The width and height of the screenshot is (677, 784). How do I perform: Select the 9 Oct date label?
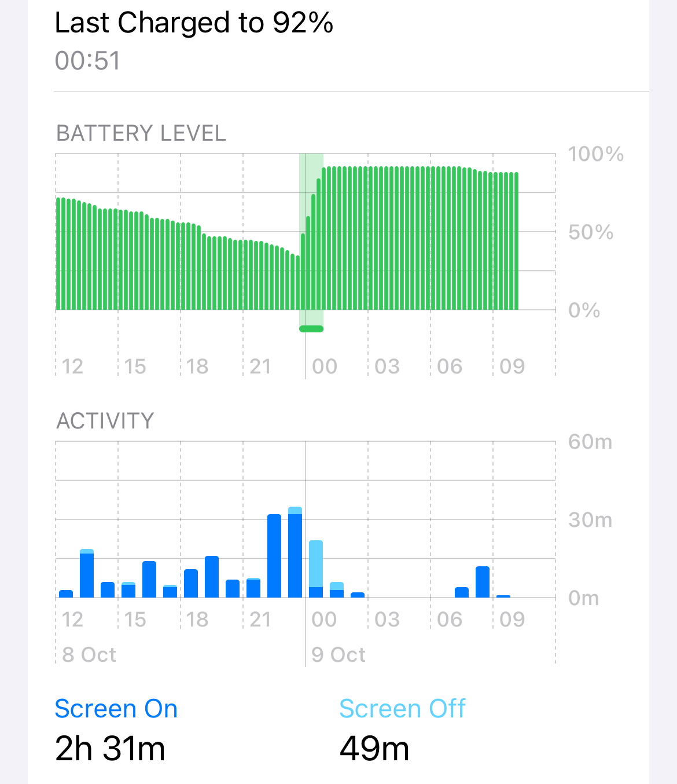coord(339,655)
